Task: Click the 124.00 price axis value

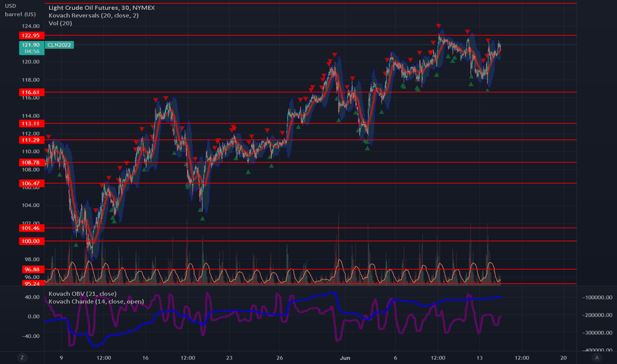Action: (x=30, y=26)
